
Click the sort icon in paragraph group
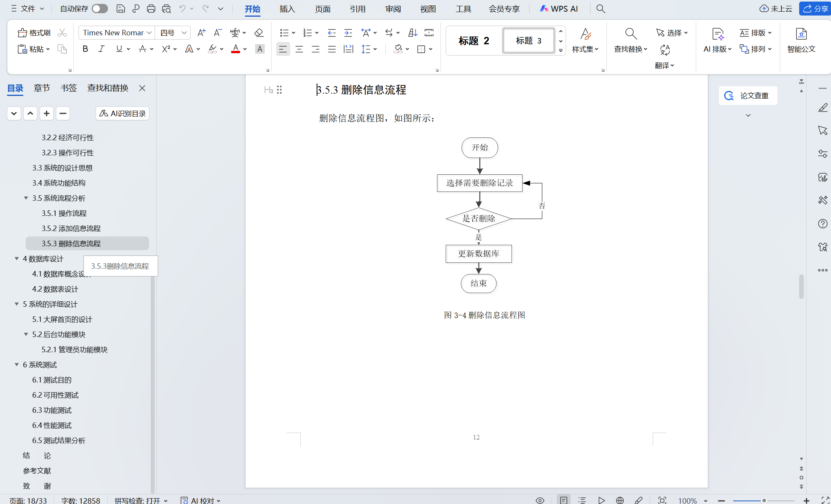413,33
